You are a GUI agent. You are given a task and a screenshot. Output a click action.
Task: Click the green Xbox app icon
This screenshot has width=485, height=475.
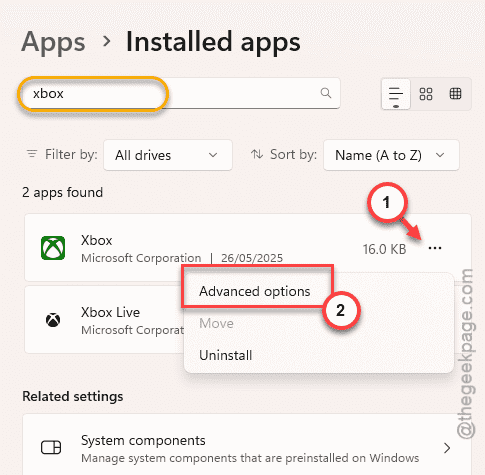[53, 248]
